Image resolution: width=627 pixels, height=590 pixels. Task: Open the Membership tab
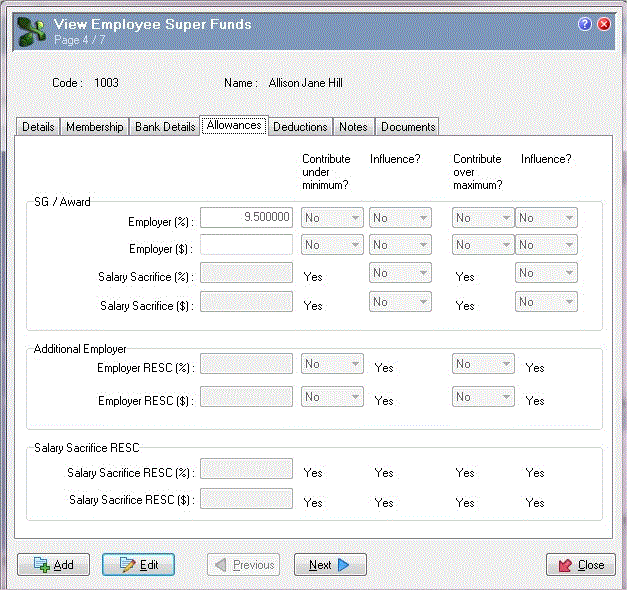[x=96, y=127]
